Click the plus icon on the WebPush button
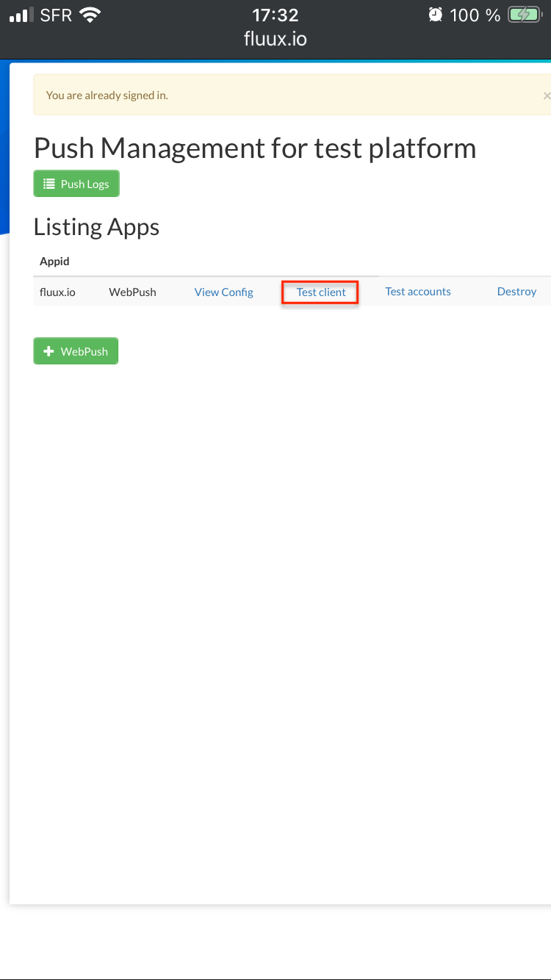The height and width of the screenshot is (980, 551). (48, 350)
